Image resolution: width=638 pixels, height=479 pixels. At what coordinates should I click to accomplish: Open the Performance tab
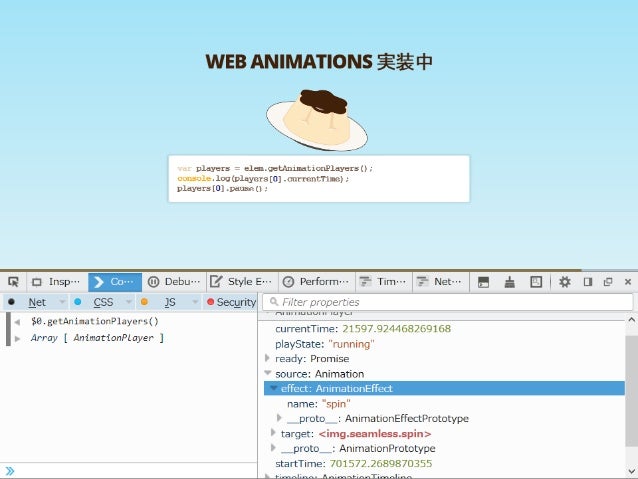point(316,282)
